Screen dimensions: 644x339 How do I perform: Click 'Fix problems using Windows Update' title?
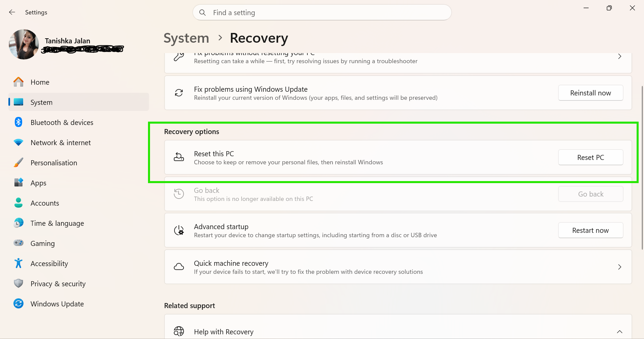[251, 89]
